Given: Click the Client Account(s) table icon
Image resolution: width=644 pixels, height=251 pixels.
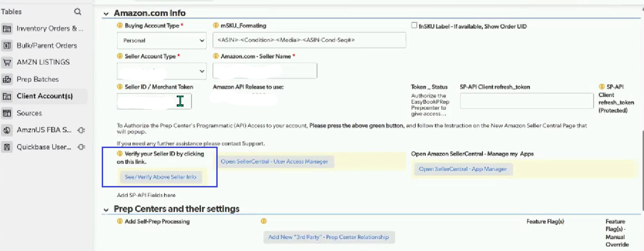Looking at the screenshot, I should click(x=7, y=96).
